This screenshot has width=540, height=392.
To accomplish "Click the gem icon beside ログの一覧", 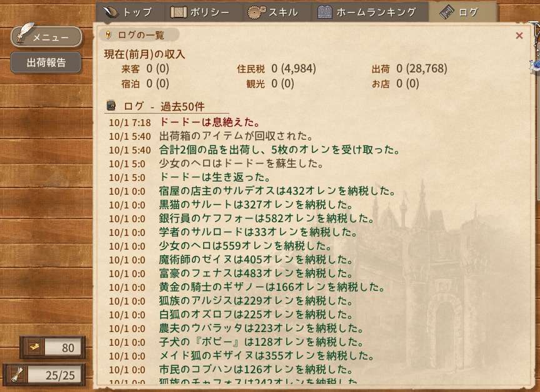I will 108,34.
